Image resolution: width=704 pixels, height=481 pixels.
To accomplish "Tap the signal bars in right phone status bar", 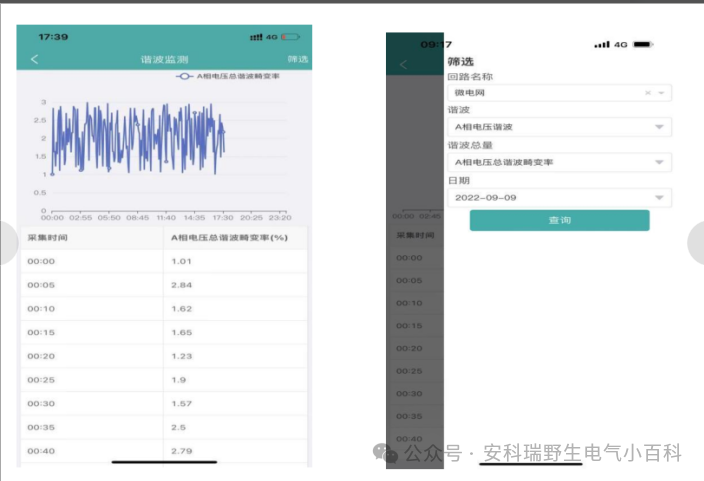I will (602, 44).
